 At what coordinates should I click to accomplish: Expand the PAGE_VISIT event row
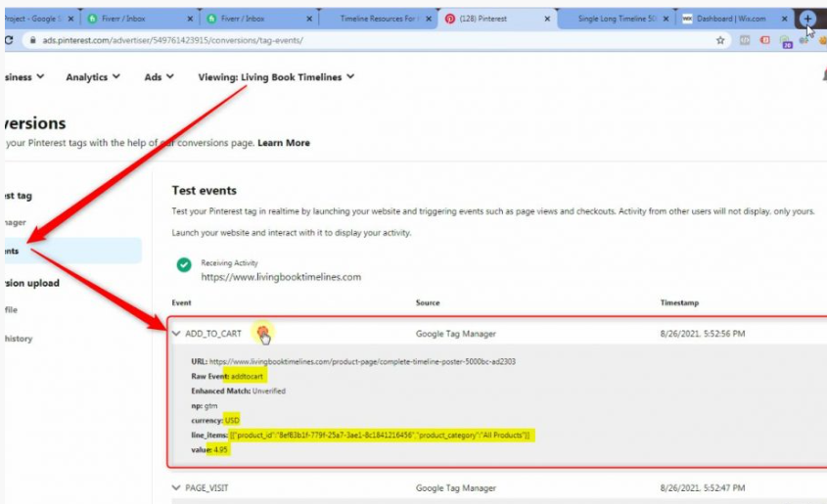coord(176,486)
